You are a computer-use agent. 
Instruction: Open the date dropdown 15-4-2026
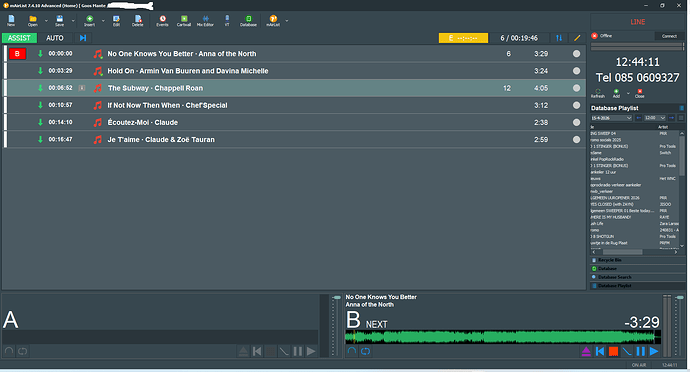[611, 118]
